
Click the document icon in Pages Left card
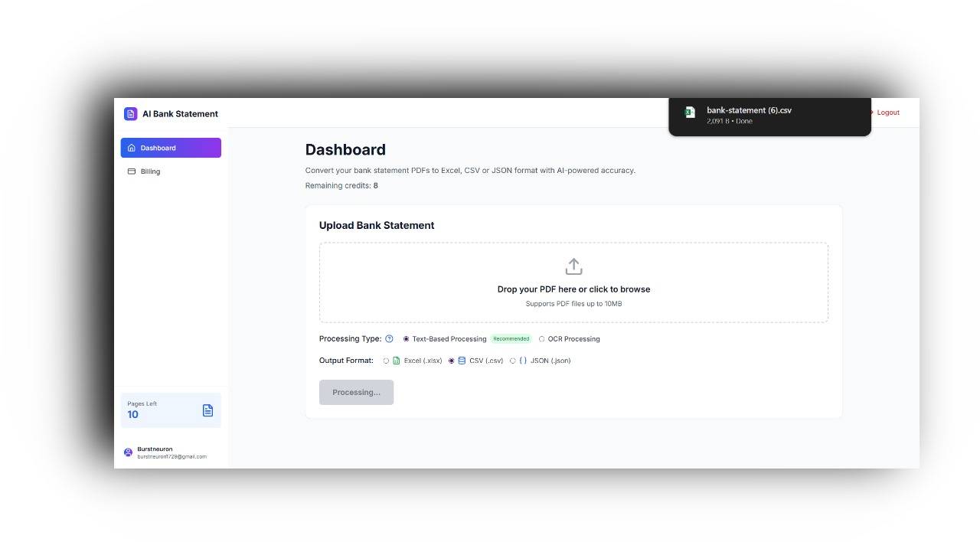click(x=207, y=410)
